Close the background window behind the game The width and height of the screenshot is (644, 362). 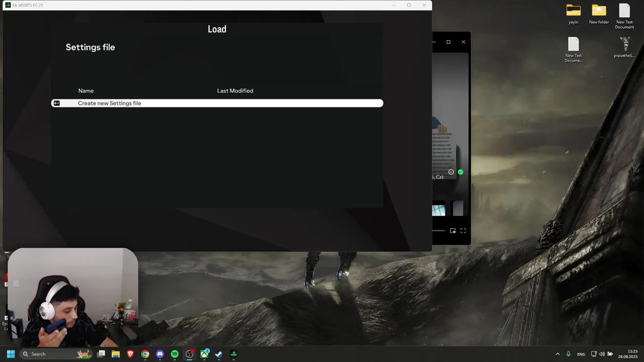463,42
